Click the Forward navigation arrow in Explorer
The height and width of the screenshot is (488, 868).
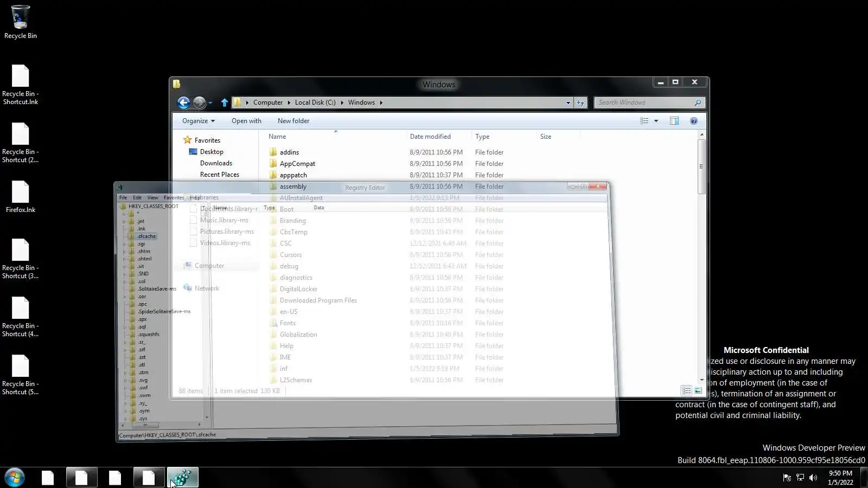(x=199, y=102)
